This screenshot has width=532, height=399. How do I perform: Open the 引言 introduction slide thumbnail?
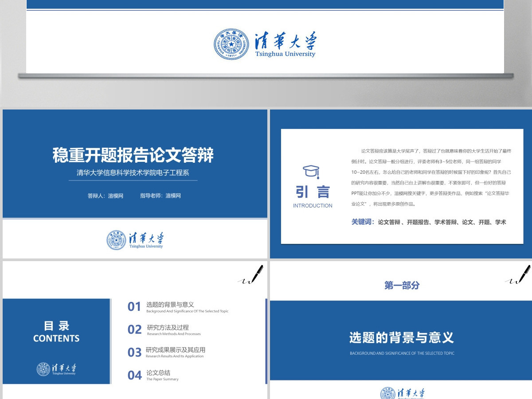pyautogui.click(x=401, y=184)
